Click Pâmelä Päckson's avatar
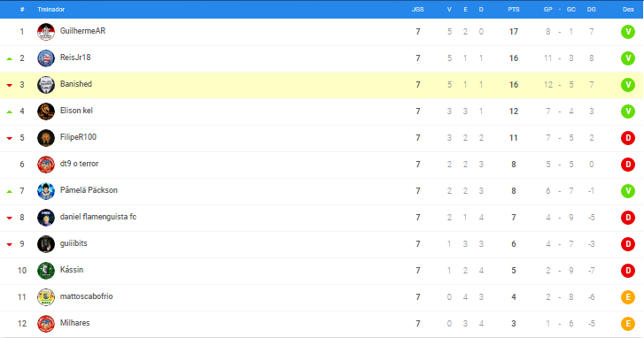 [x=46, y=191]
